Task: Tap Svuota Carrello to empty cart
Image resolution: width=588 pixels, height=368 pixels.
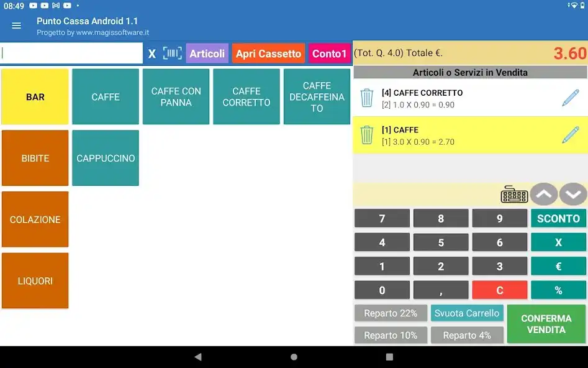Action: pyautogui.click(x=467, y=313)
